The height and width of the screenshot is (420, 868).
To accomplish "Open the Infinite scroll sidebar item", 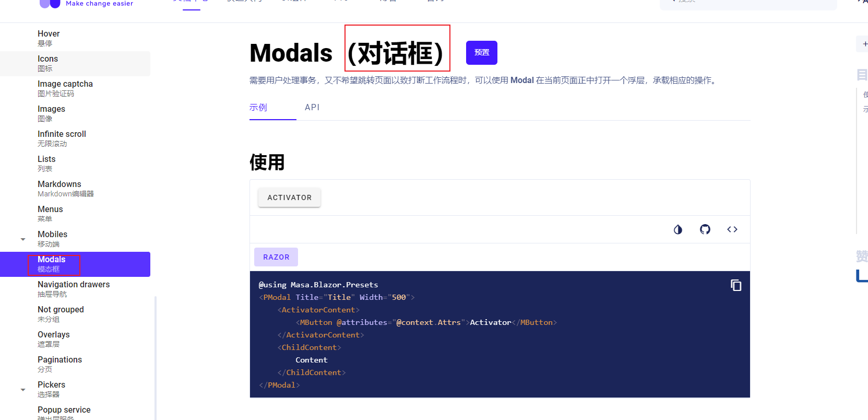I will [75, 138].
